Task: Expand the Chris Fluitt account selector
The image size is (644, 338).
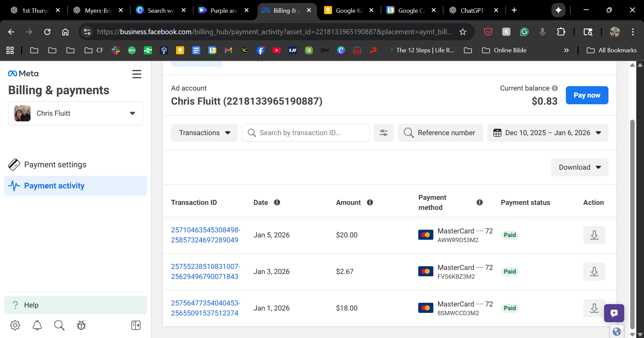Action: coord(75,113)
